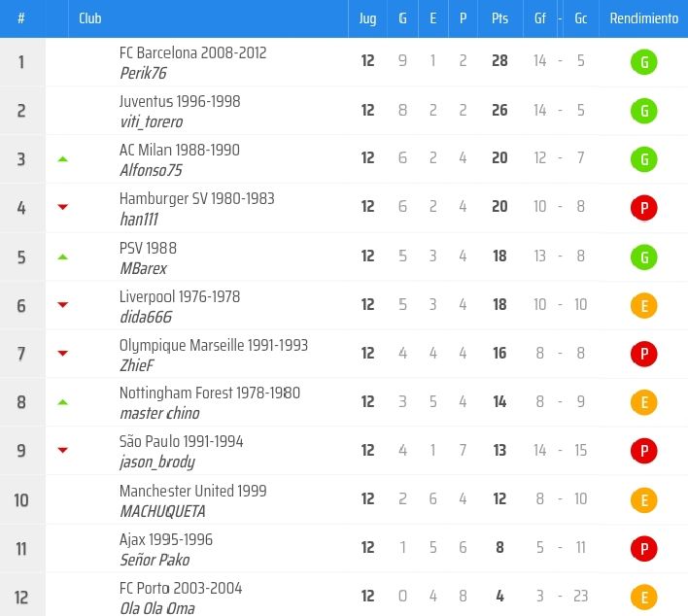The height and width of the screenshot is (616, 688).
Task: Click green up arrow beside AC Milan
Action: pos(63,158)
